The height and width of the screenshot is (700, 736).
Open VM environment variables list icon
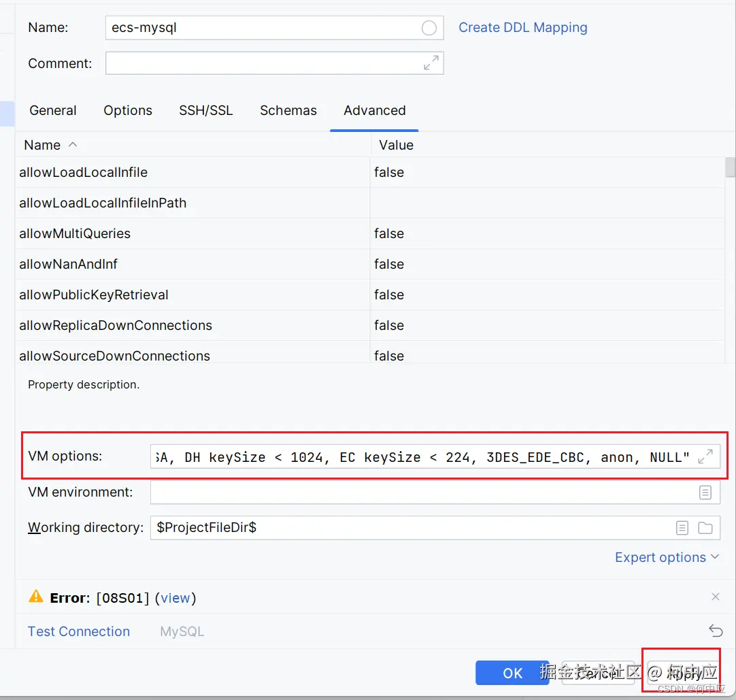705,493
